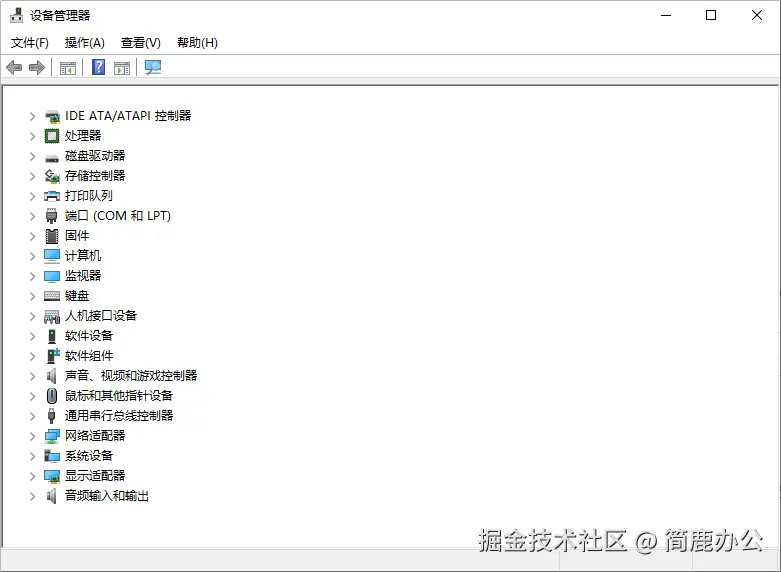Maximize the 设备管理器 window

[x=711, y=15]
